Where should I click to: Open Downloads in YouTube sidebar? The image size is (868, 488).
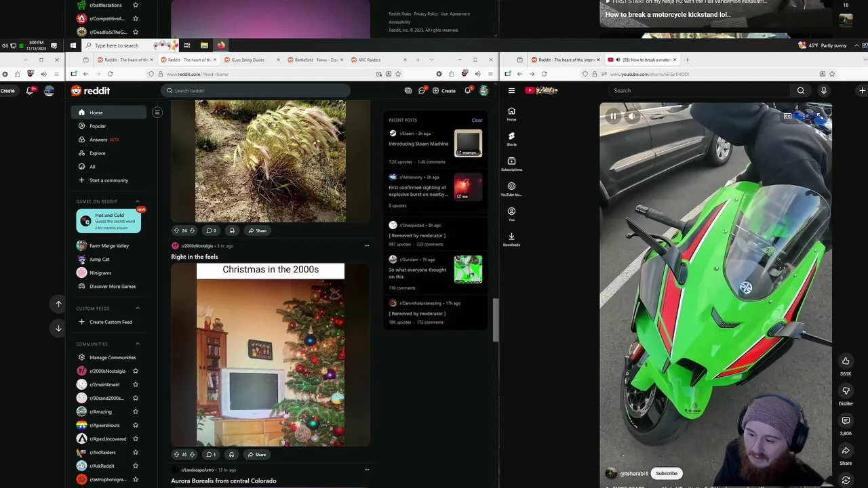point(511,239)
